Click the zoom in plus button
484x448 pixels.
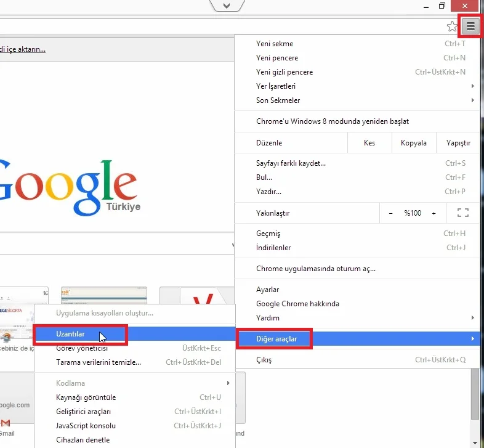pos(434,213)
